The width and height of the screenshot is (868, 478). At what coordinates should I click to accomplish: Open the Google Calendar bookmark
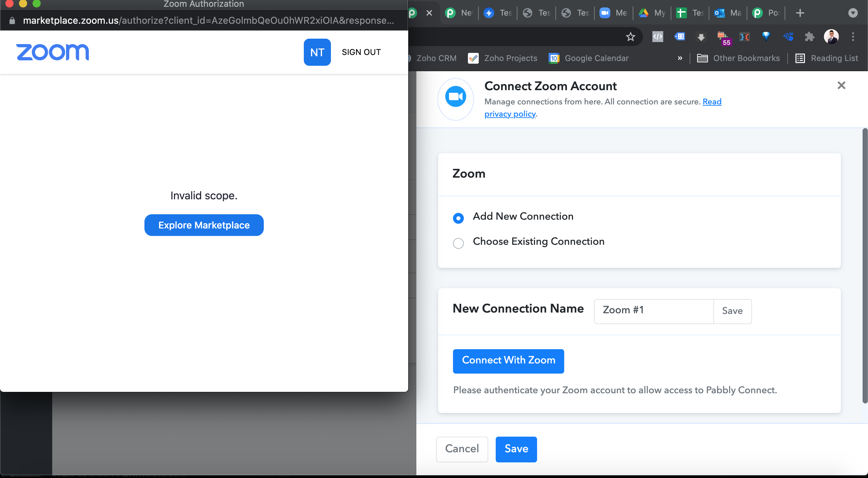point(589,58)
